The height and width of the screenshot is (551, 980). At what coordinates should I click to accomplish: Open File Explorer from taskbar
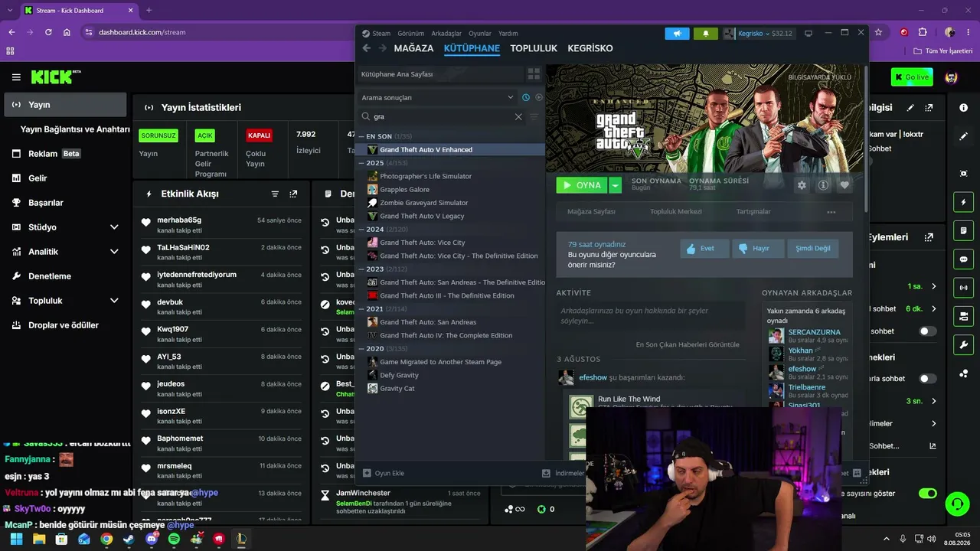(x=39, y=539)
